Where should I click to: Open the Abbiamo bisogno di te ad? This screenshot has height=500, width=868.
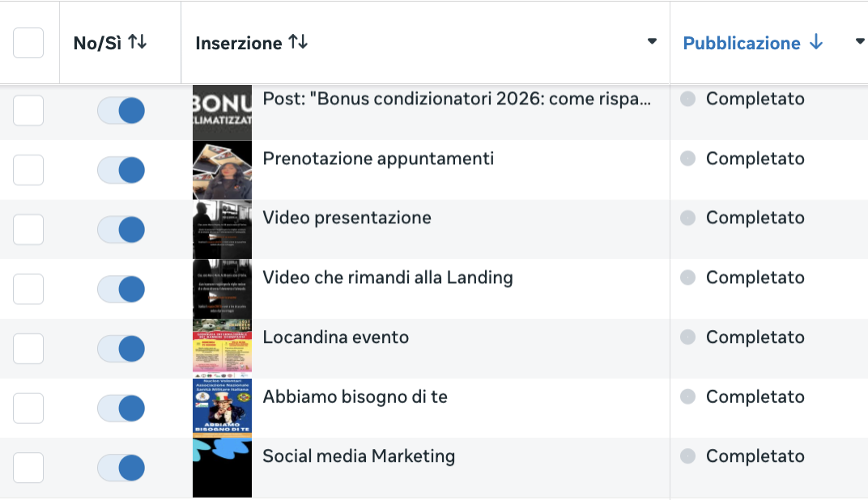click(x=355, y=396)
